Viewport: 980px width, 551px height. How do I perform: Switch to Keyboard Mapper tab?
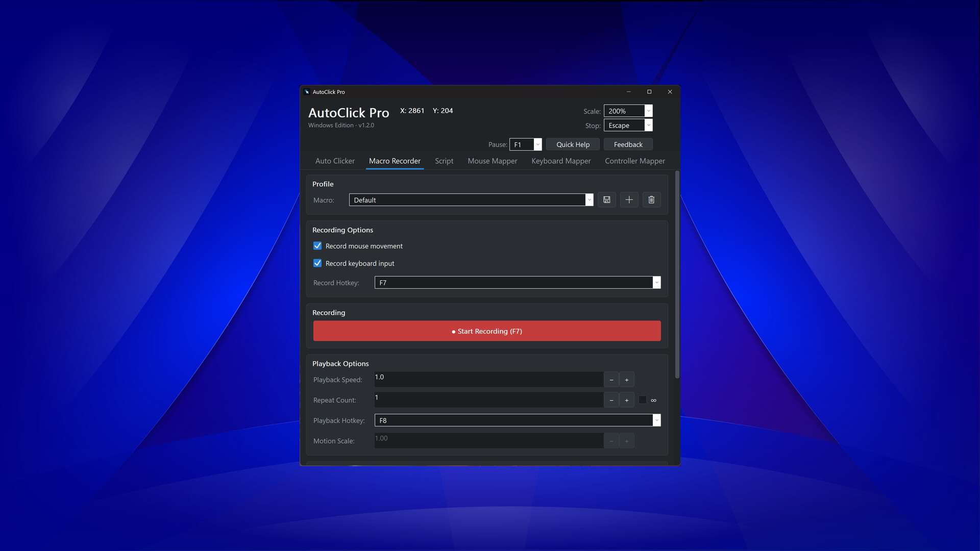point(561,161)
